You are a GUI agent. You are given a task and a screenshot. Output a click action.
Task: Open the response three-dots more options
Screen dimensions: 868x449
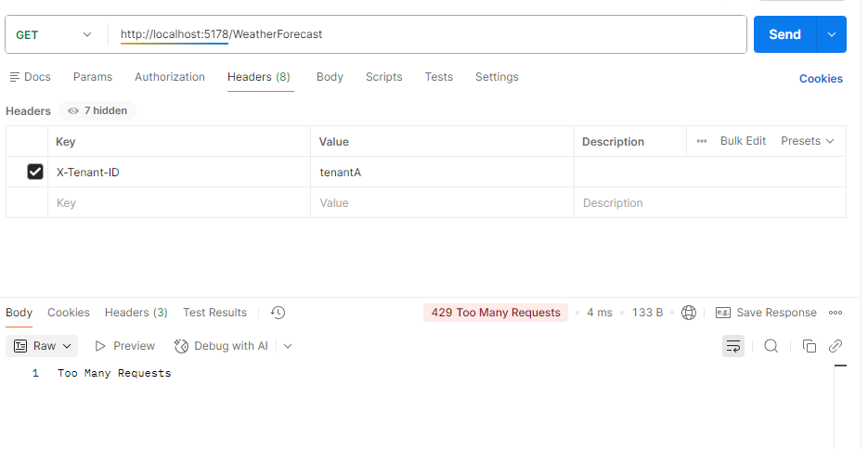pos(836,313)
